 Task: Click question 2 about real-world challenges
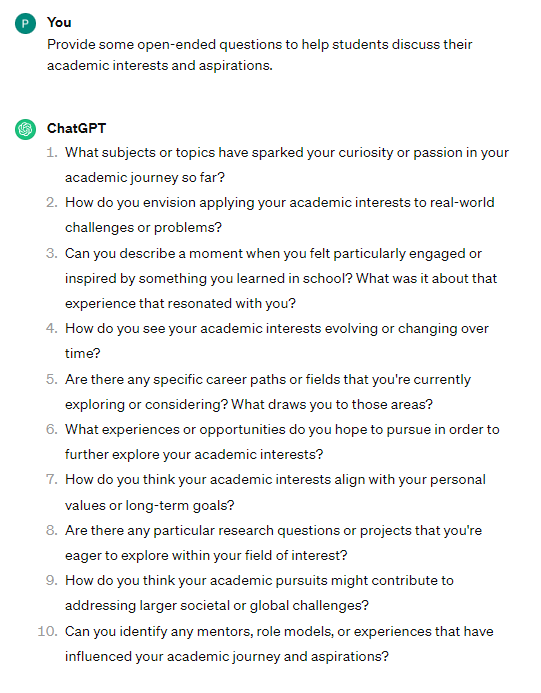pos(280,215)
